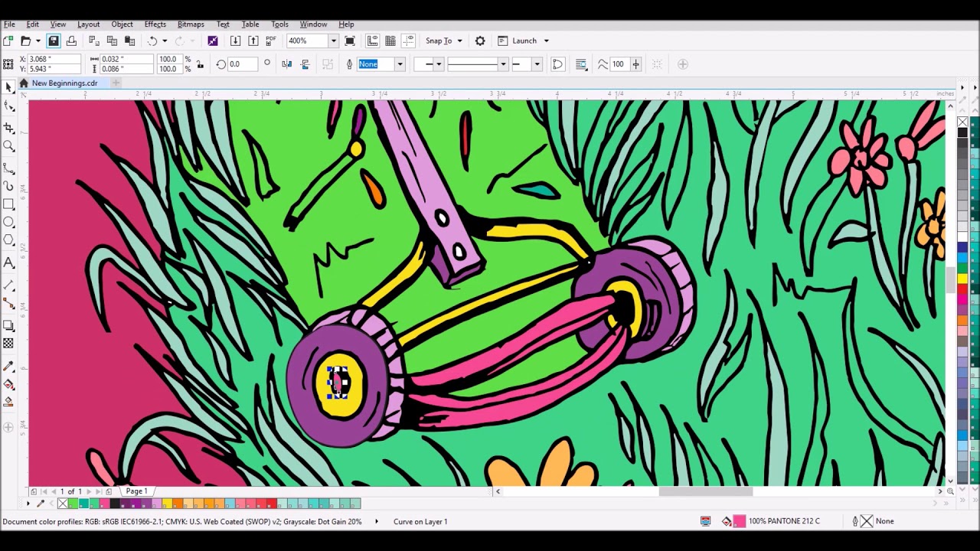Click the Publish to PDF icon
The image size is (980, 551).
coord(271,41)
